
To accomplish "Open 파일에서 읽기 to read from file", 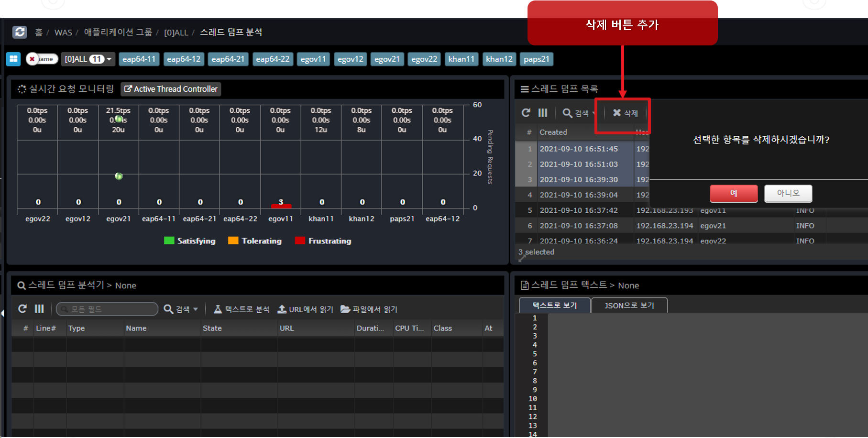I will click(x=369, y=309).
